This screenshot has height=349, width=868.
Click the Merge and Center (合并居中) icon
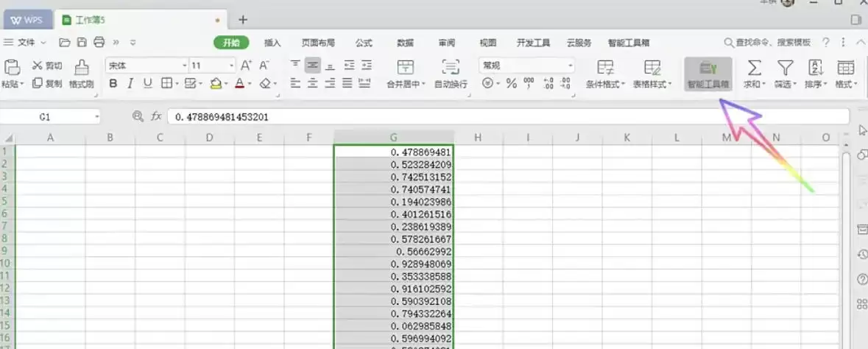click(406, 67)
